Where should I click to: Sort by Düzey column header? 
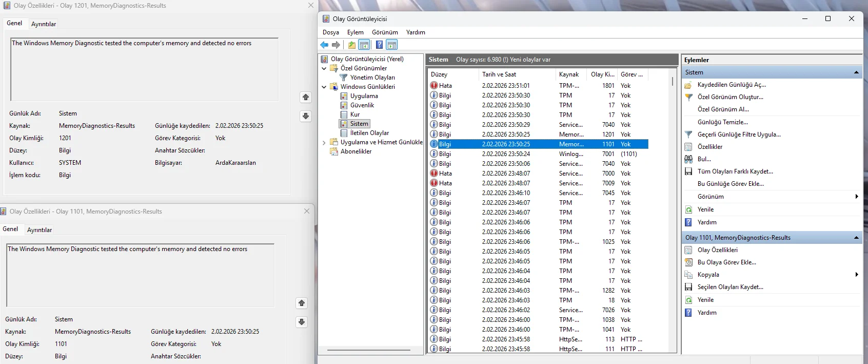pyautogui.click(x=453, y=74)
